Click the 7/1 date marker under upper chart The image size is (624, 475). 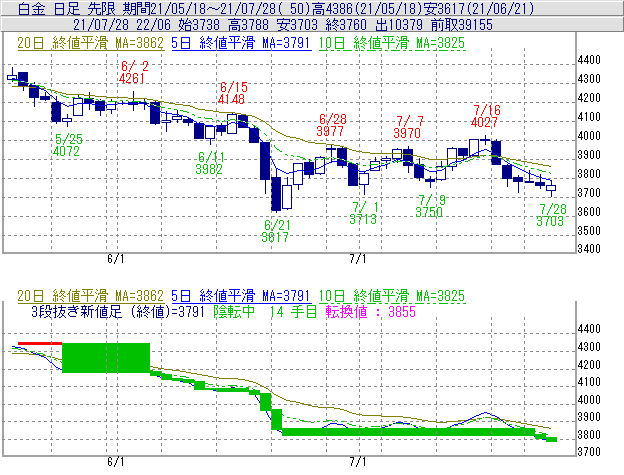coord(358,259)
